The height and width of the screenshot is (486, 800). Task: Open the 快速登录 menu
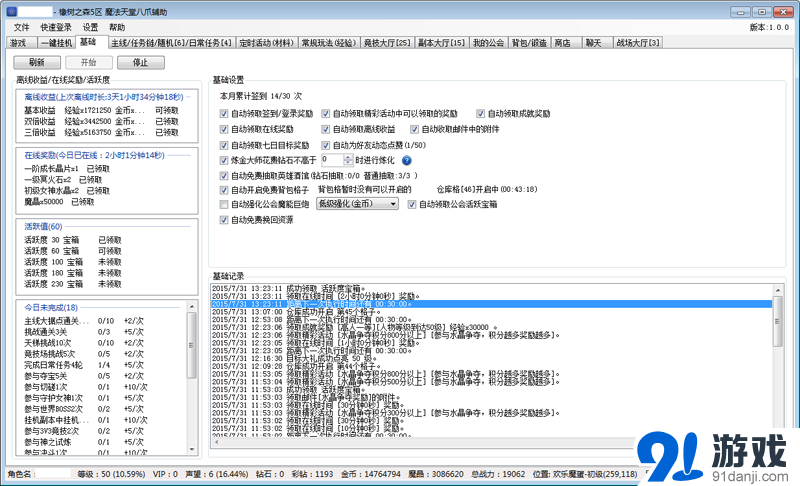tap(56, 28)
